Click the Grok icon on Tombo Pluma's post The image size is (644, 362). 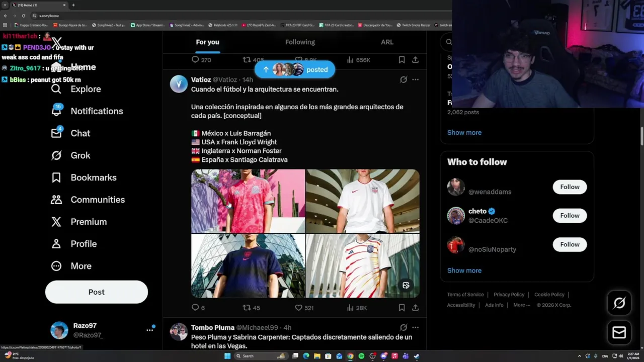pyautogui.click(x=404, y=327)
